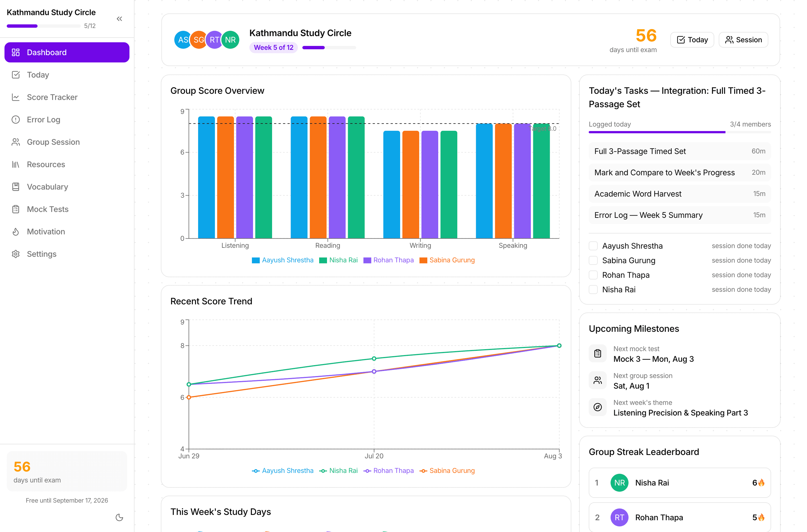The height and width of the screenshot is (532, 807).
Task: Click the NR avatar in the header
Action: tap(230, 40)
